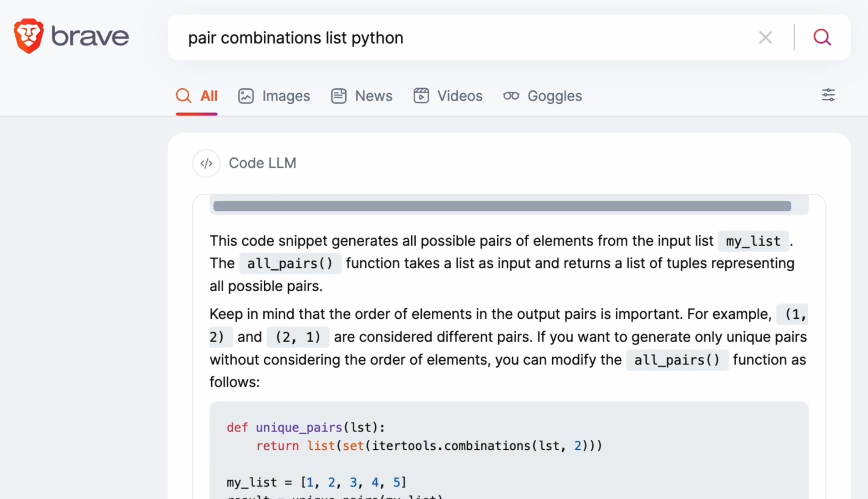Screen dimensions: 868x499
Task: Click first 'all_pairs()' inline code
Action: pyautogui.click(x=290, y=264)
